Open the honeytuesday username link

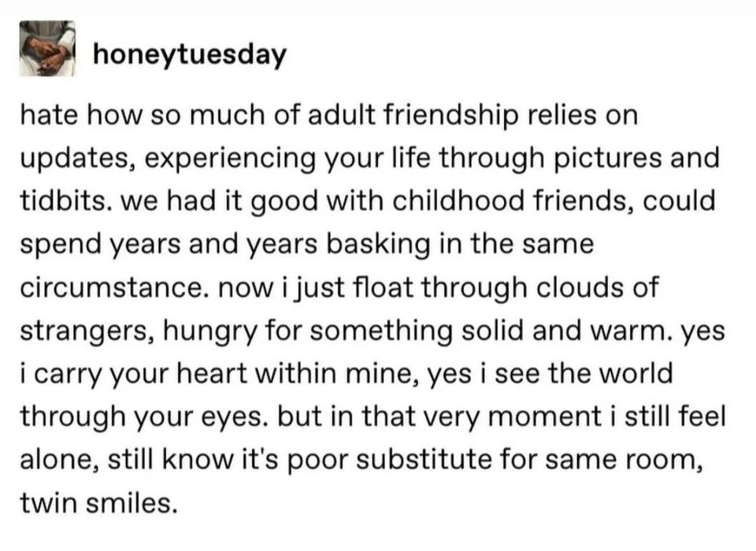[x=187, y=56]
